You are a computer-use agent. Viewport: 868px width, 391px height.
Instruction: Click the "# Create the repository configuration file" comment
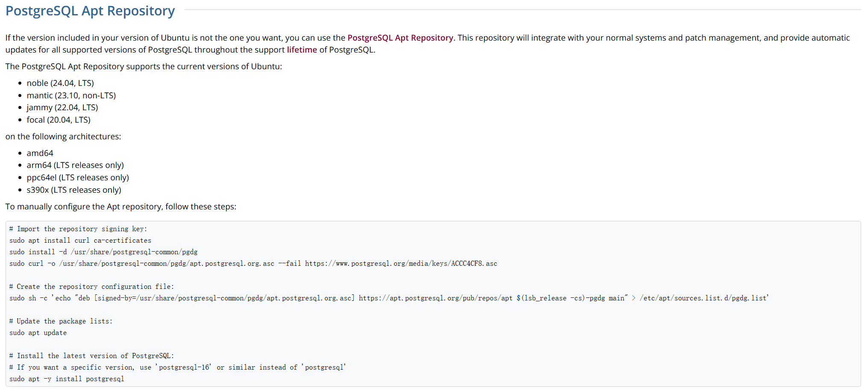click(91, 286)
